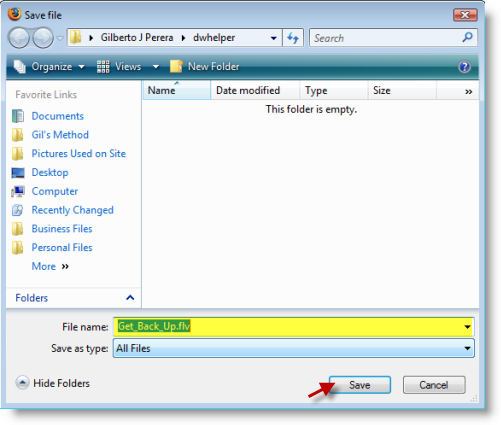Click the Organize icon in toolbar
501x425 pixels.
[20, 67]
